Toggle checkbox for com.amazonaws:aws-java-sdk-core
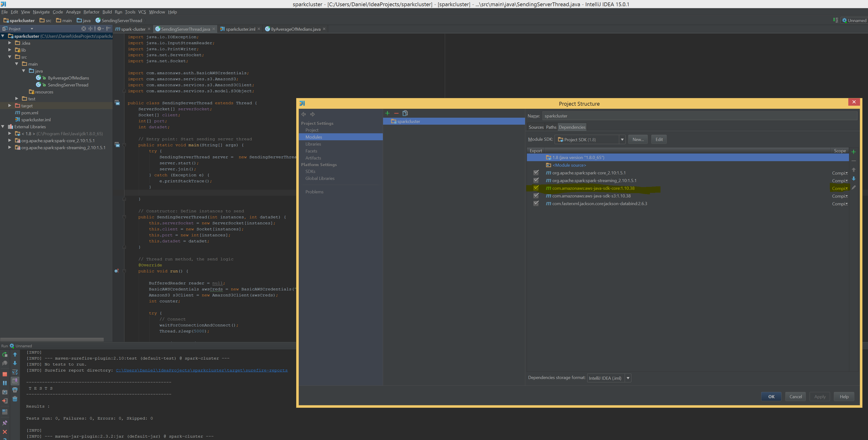 coord(536,188)
